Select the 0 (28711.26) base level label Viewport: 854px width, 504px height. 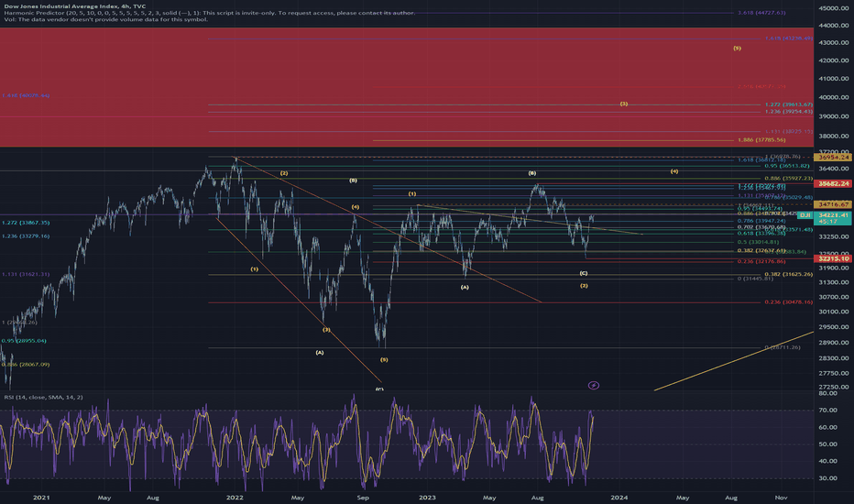(x=783, y=347)
